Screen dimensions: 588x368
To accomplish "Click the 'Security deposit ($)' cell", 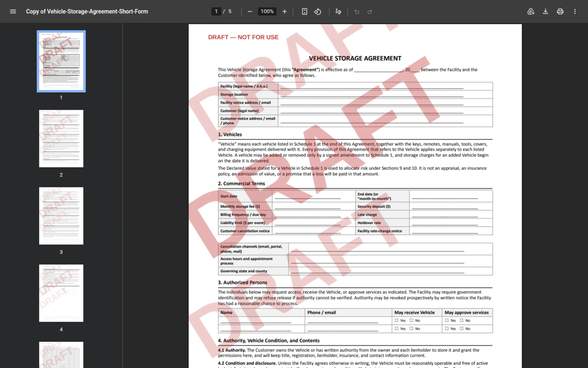I will click(x=382, y=206).
